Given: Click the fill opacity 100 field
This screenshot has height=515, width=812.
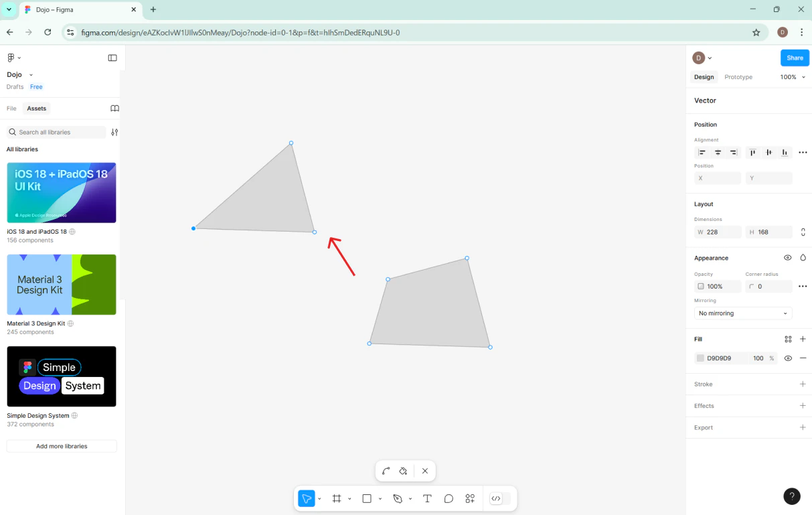Looking at the screenshot, I should (758, 358).
